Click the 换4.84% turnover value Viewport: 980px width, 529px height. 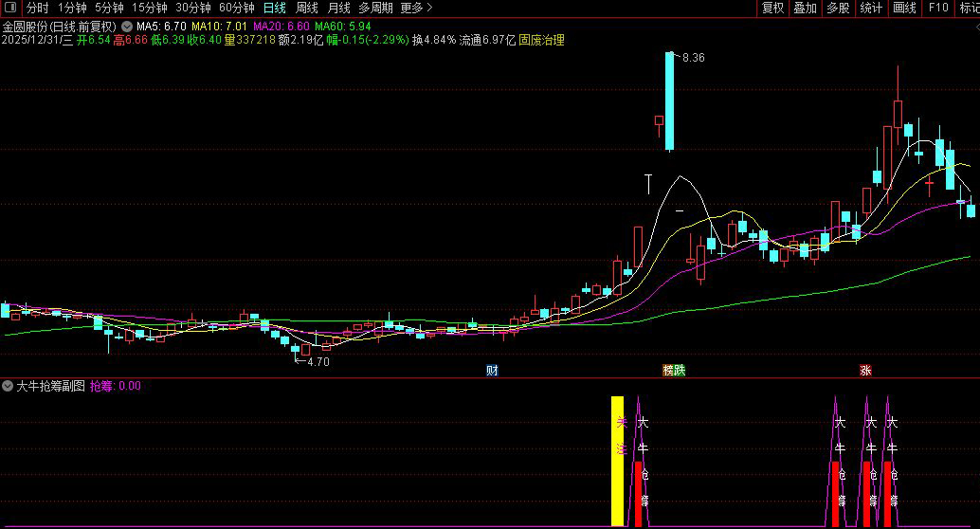coord(434,40)
